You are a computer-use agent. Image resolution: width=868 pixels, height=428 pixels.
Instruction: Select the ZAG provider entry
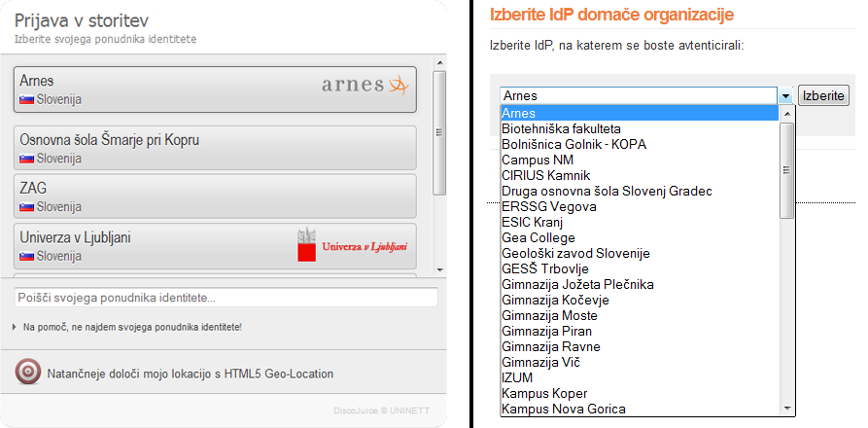point(215,196)
